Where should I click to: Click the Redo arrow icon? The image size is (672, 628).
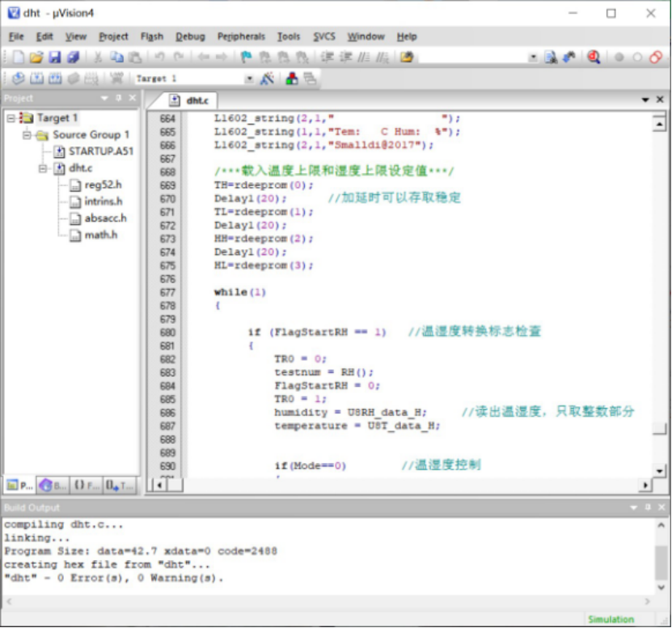click(178, 57)
